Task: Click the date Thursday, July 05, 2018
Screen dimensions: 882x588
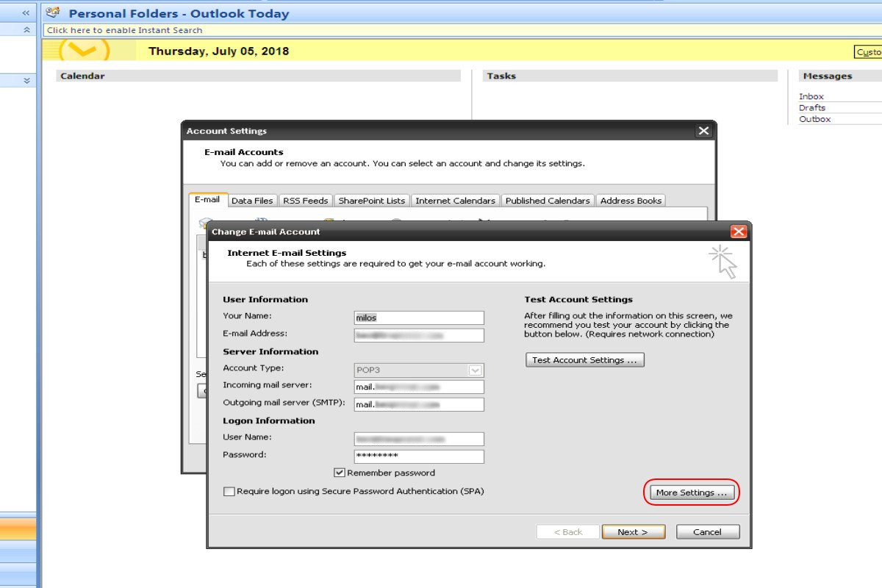Action: tap(219, 51)
